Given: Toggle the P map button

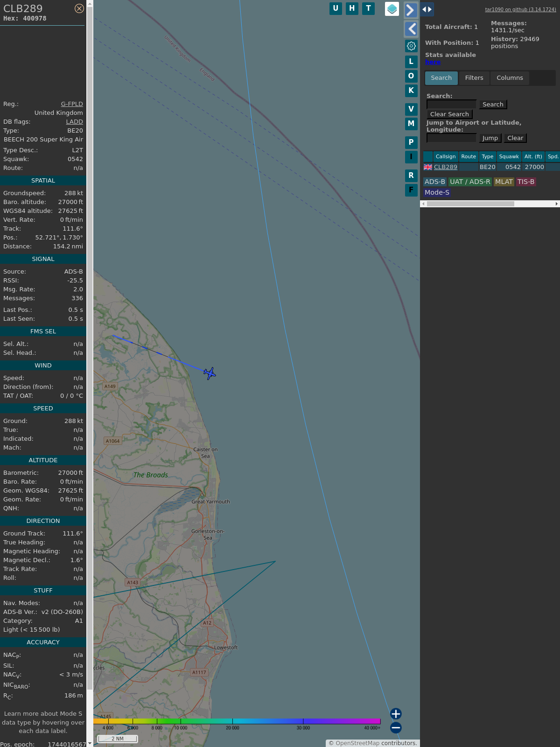Looking at the screenshot, I should coord(411,142).
